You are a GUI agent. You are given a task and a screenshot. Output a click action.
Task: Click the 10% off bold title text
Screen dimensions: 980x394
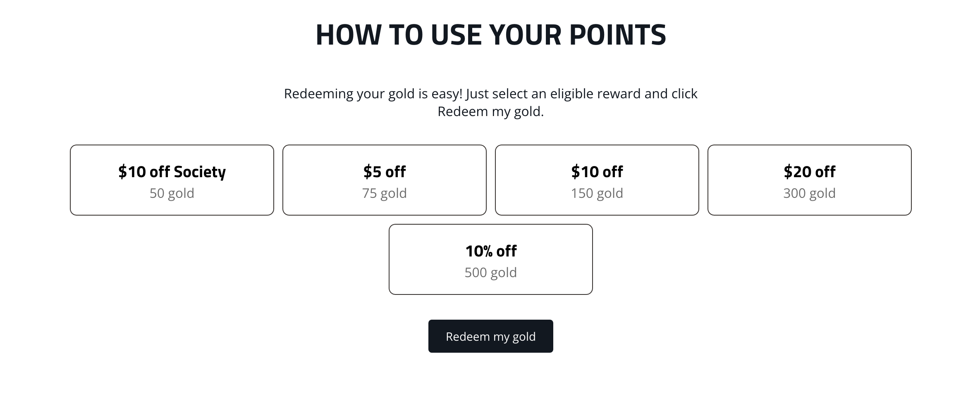(x=490, y=250)
